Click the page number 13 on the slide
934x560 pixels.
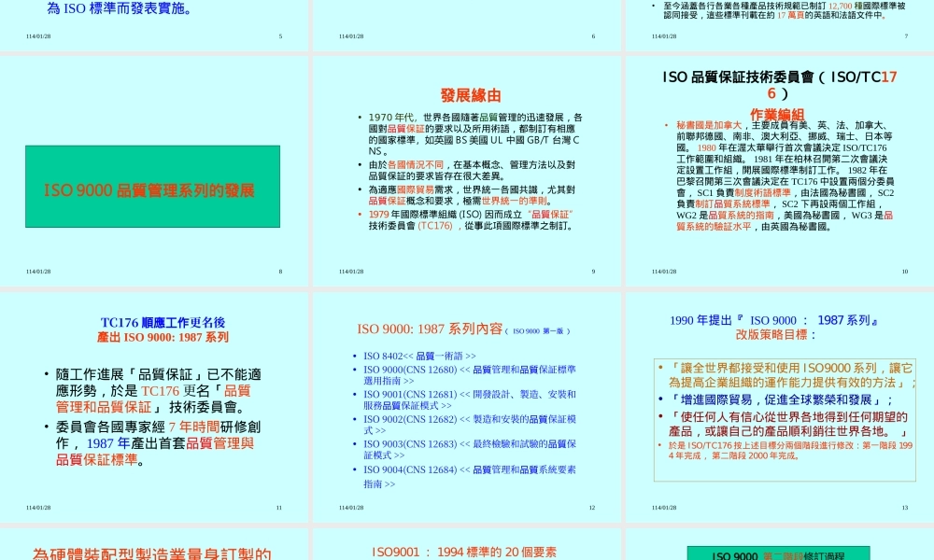(905, 508)
